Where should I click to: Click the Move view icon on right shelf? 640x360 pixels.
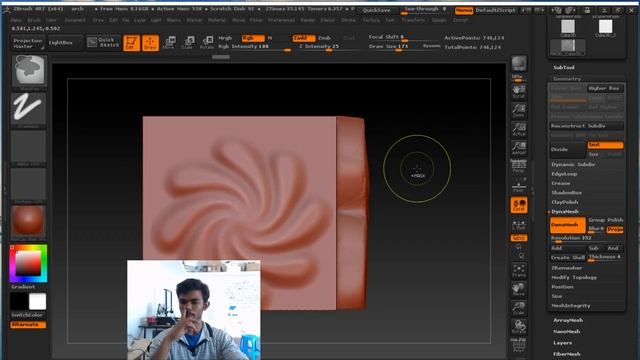tap(519, 289)
